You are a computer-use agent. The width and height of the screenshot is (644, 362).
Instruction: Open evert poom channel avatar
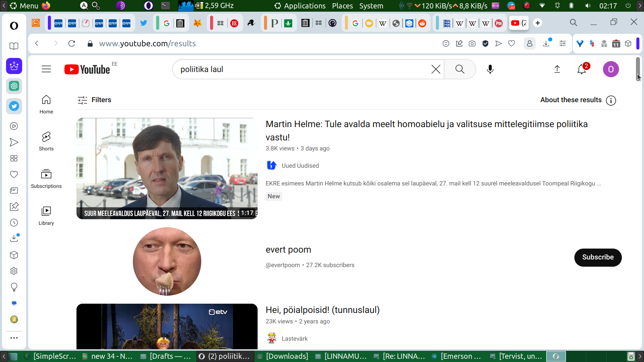pyautogui.click(x=167, y=261)
